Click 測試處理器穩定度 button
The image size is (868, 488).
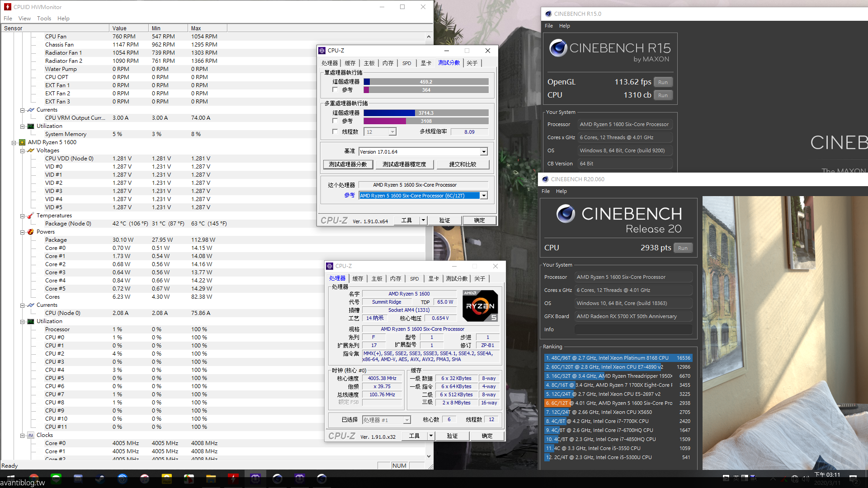pyautogui.click(x=404, y=164)
